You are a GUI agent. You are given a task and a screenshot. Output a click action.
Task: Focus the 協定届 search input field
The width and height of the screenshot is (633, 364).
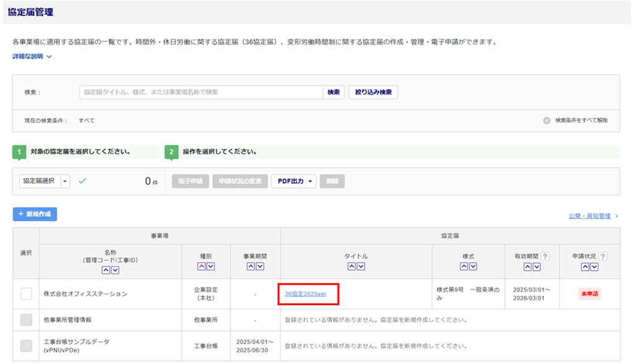(201, 92)
